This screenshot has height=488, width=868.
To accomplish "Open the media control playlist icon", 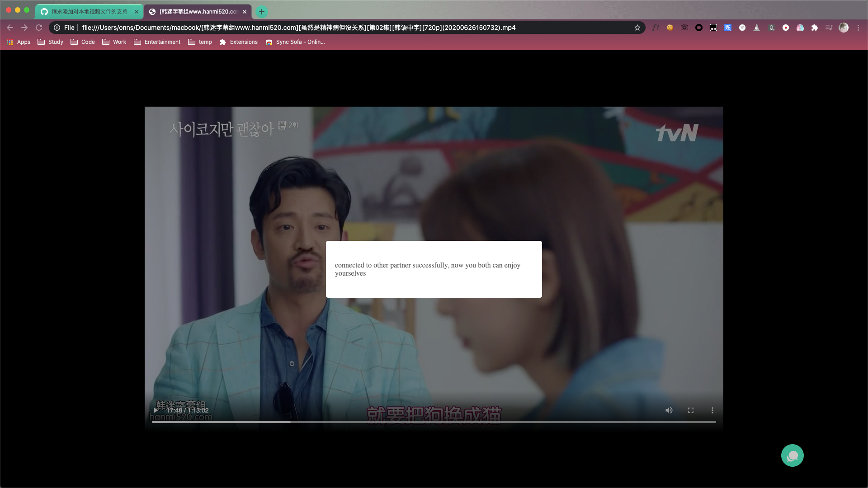I will coord(829,28).
